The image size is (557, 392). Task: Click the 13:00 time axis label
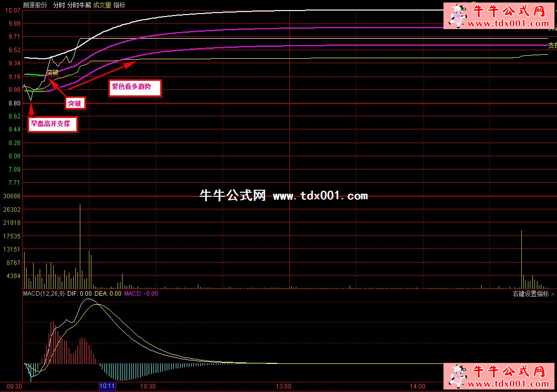[283, 386]
